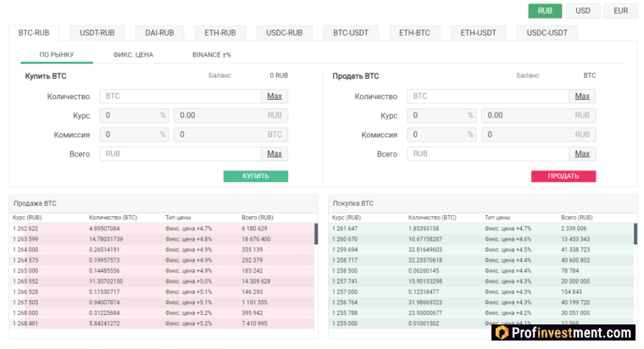Select buy order at rate 1 261 647
The height and width of the screenshot is (349, 644).
pyautogui.click(x=481, y=229)
